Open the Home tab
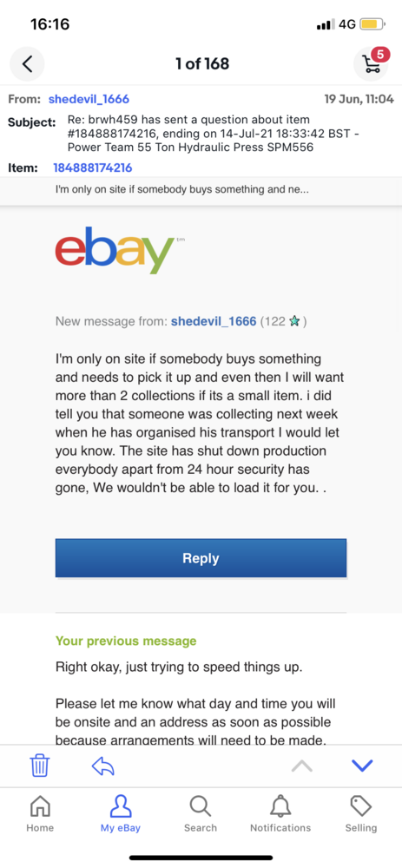 (40, 814)
